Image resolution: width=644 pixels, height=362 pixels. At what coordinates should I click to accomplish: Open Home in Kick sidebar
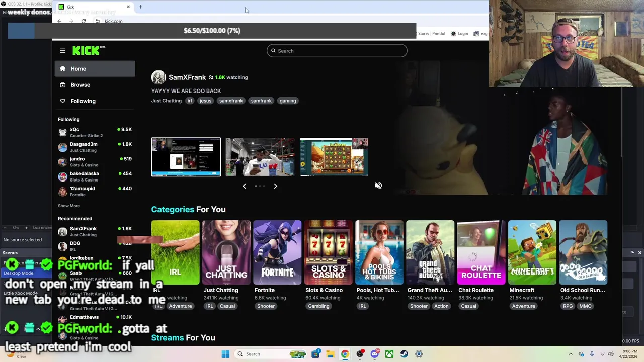coord(95,69)
